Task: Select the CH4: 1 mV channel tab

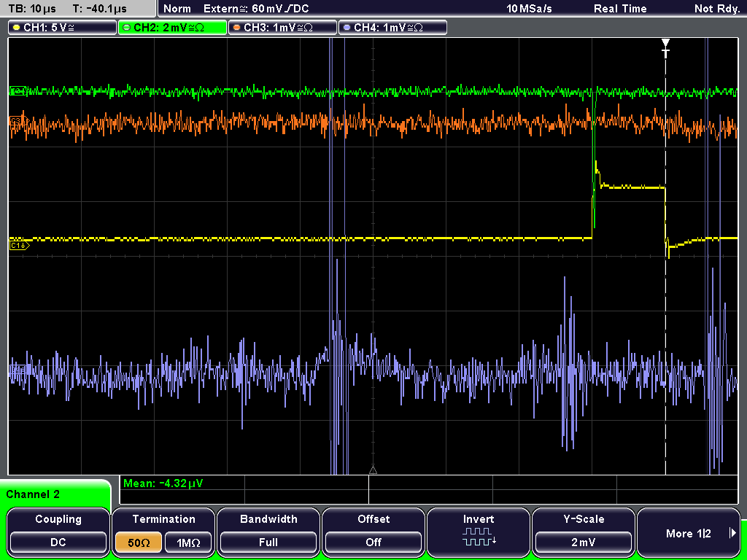Action: [x=392, y=27]
